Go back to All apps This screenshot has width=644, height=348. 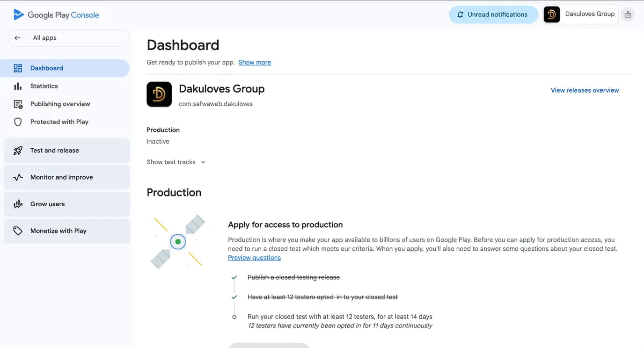click(68, 38)
